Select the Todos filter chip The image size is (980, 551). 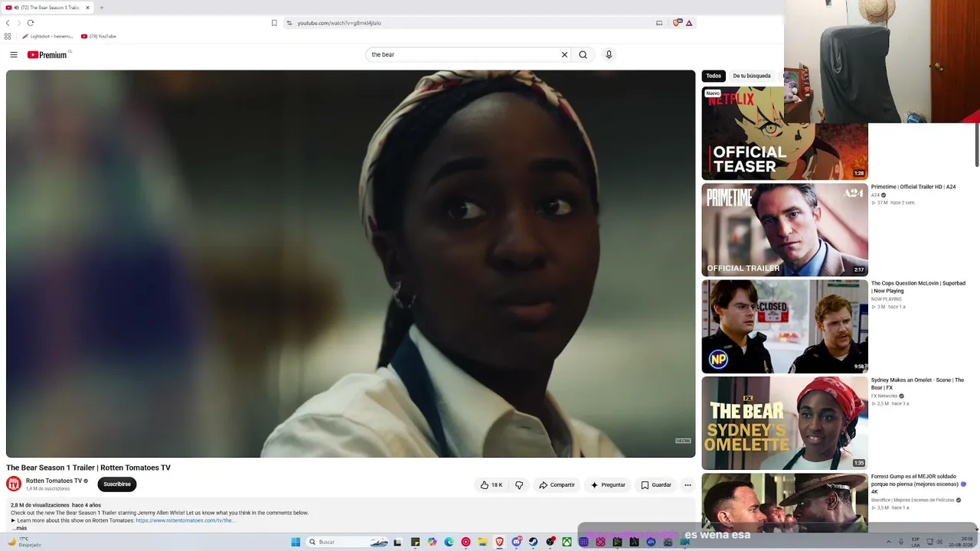pos(714,76)
